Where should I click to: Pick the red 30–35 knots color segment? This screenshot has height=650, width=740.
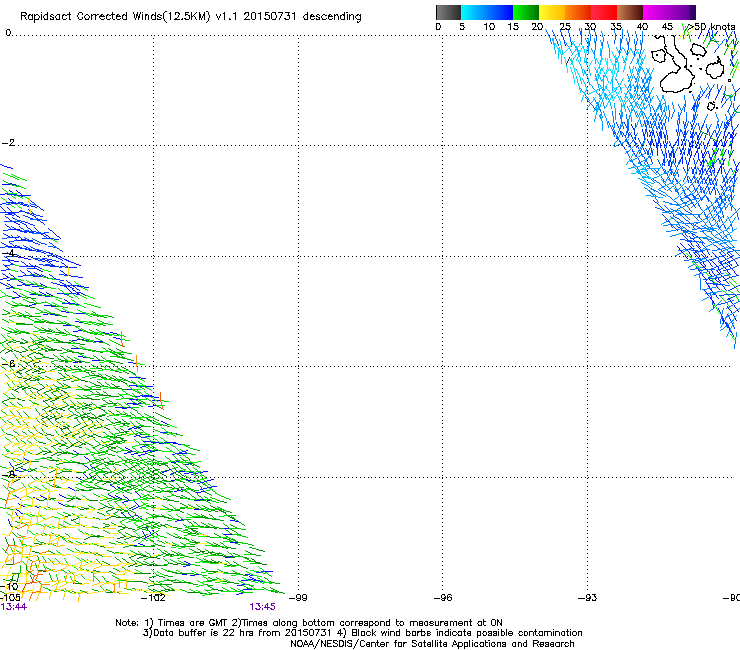pos(604,12)
